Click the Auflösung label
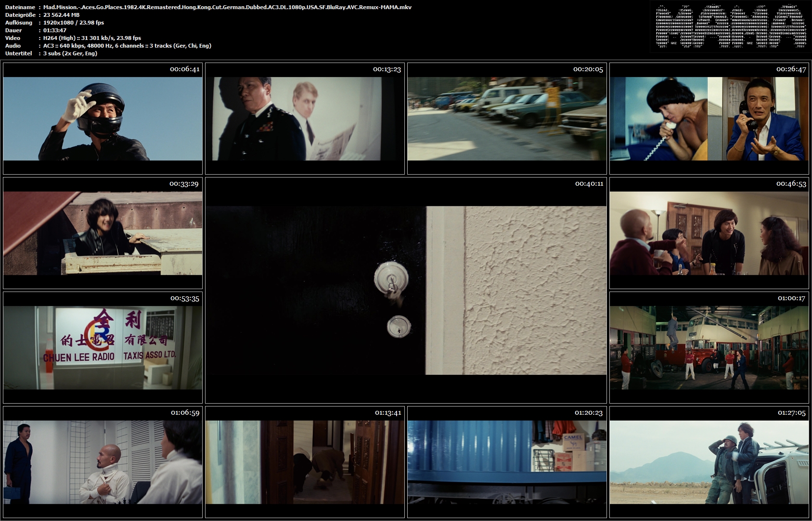The width and height of the screenshot is (812, 521). (x=18, y=23)
